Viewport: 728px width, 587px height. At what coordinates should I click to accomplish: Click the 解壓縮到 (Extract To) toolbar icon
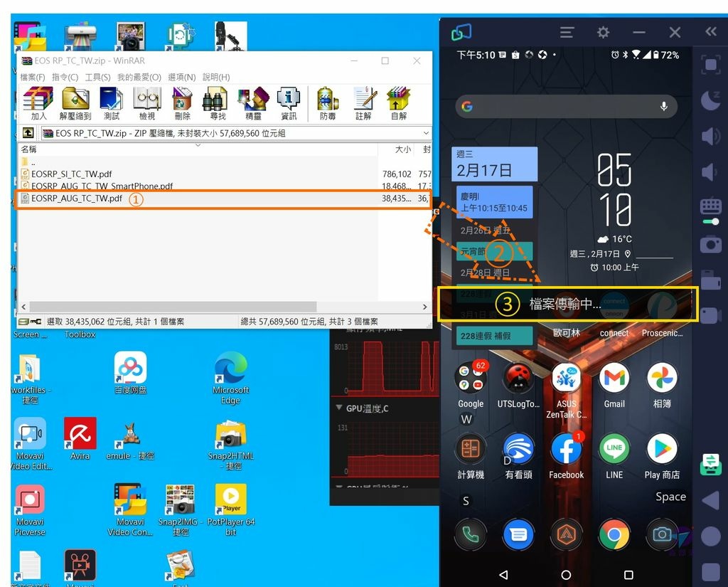[75, 103]
